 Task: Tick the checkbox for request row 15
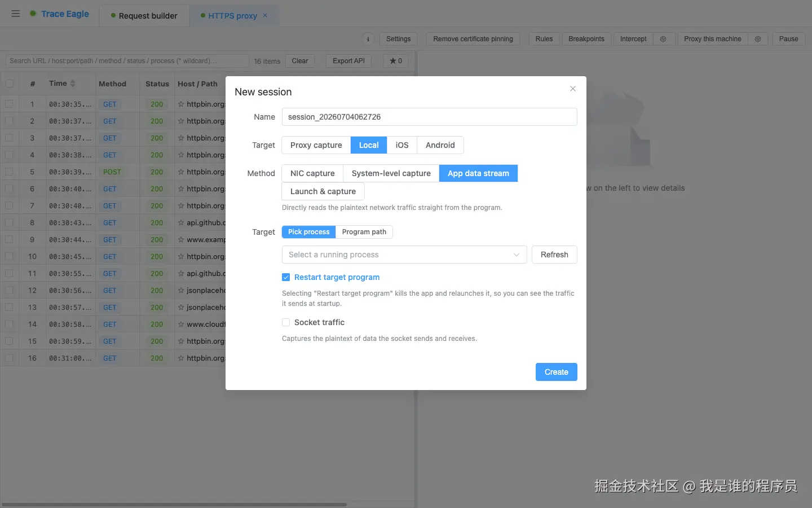click(10, 341)
